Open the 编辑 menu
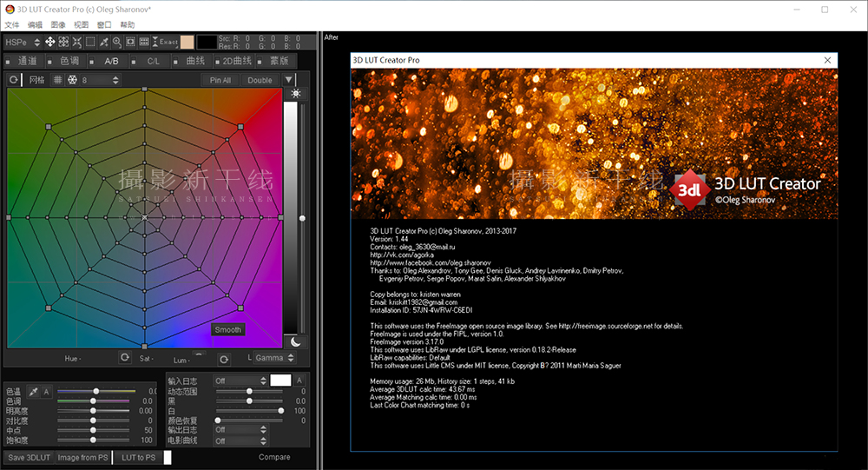The image size is (868, 470). pos(35,24)
